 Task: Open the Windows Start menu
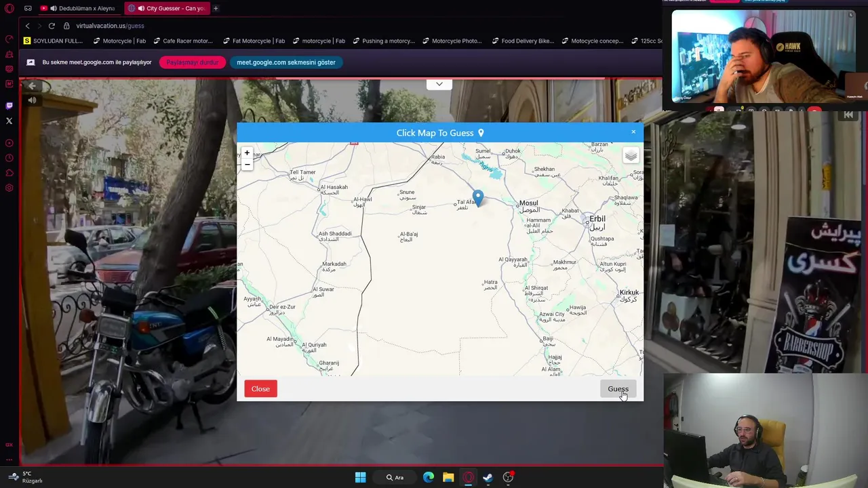(360, 477)
